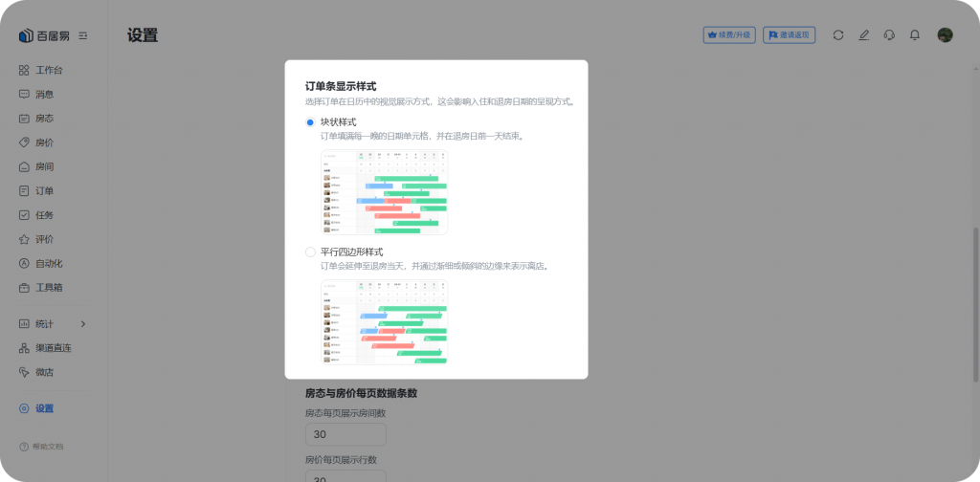The width and height of the screenshot is (980, 482).
Task: Click the 平行四边形样式 preview thumbnail
Action: (385, 322)
